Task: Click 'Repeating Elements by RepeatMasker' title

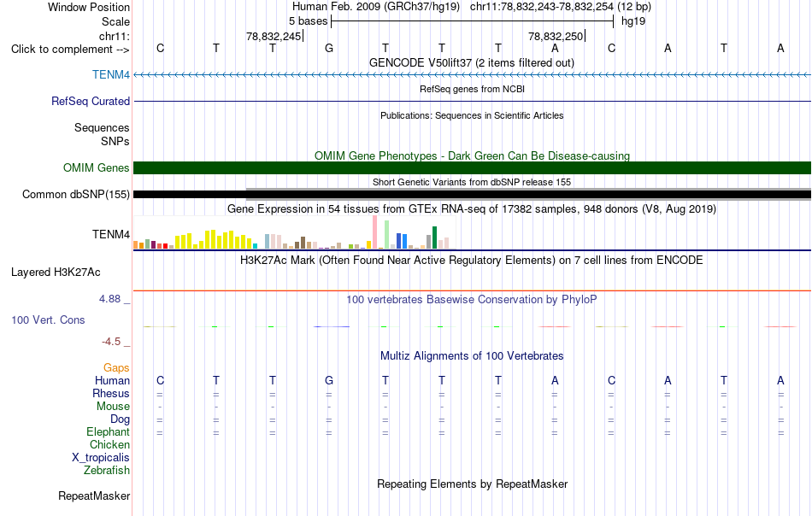Action: click(473, 484)
